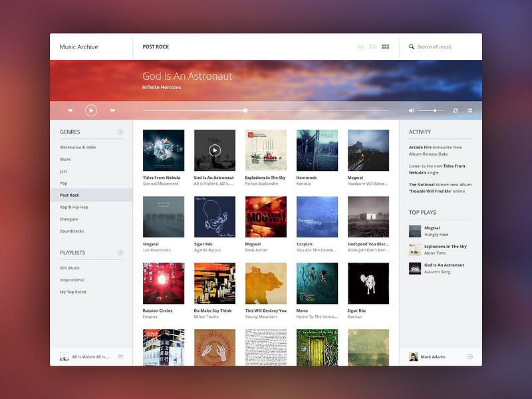Open Caspian You Are The Conductor album

coord(317,217)
